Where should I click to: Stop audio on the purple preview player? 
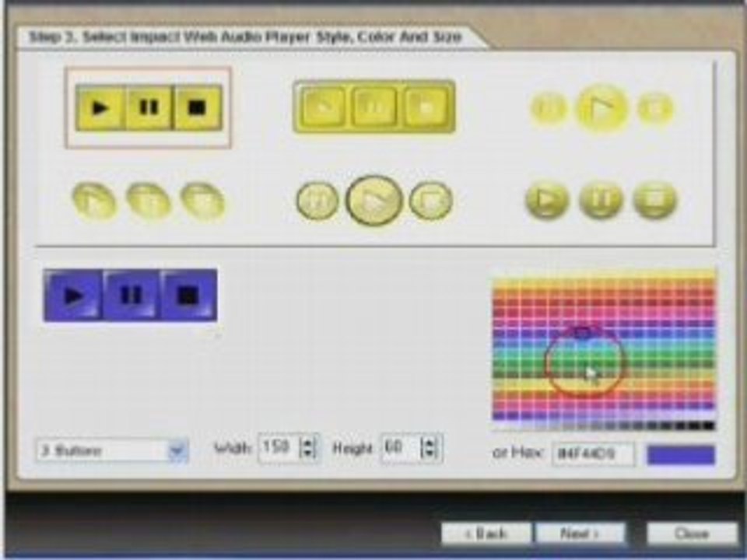pyautogui.click(x=188, y=296)
